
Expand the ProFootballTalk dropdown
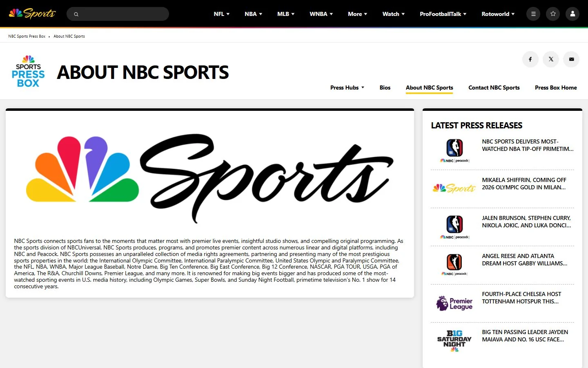tap(443, 14)
